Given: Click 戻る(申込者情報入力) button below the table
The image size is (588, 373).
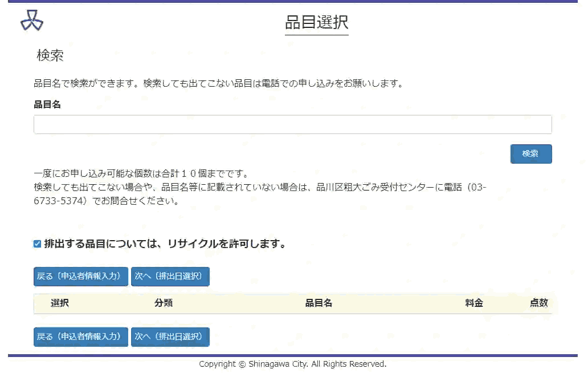Looking at the screenshot, I should pos(80,336).
